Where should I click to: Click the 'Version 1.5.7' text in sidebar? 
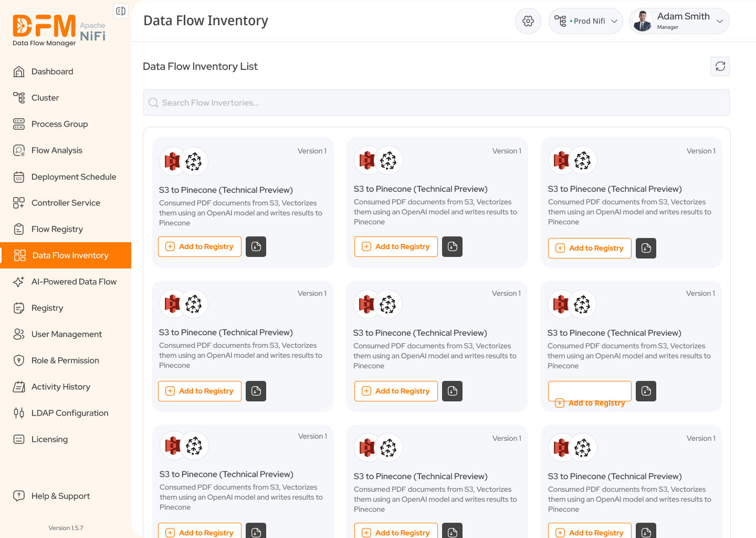[x=66, y=528]
